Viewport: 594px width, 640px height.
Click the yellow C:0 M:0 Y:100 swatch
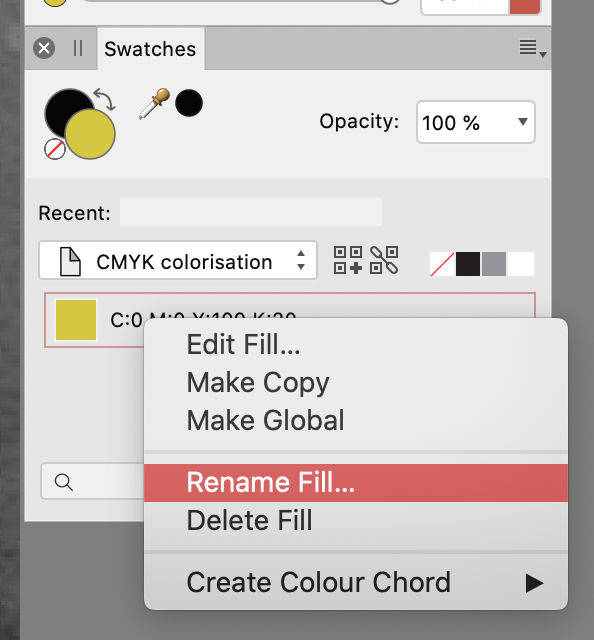pyautogui.click(x=76, y=320)
